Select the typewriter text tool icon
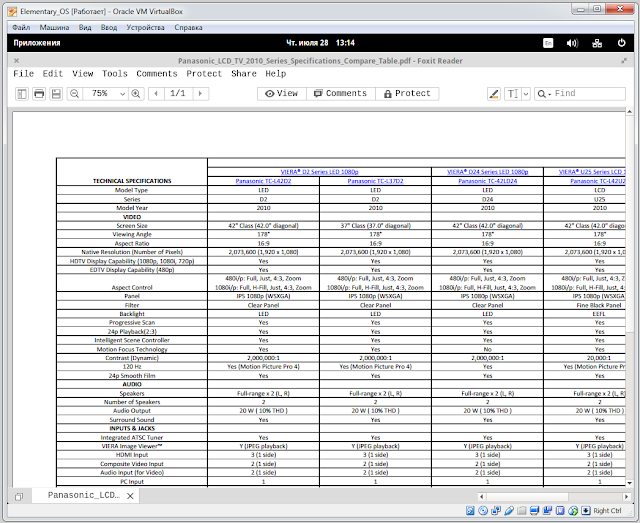Viewport: 640px width, 523px height. coord(512,94)
